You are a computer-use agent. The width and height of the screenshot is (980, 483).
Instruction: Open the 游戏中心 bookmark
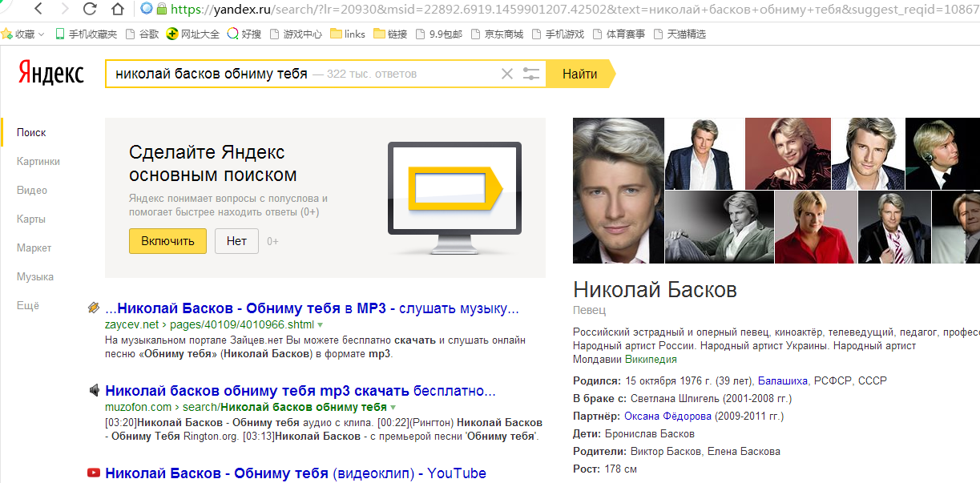pos(296,34)
